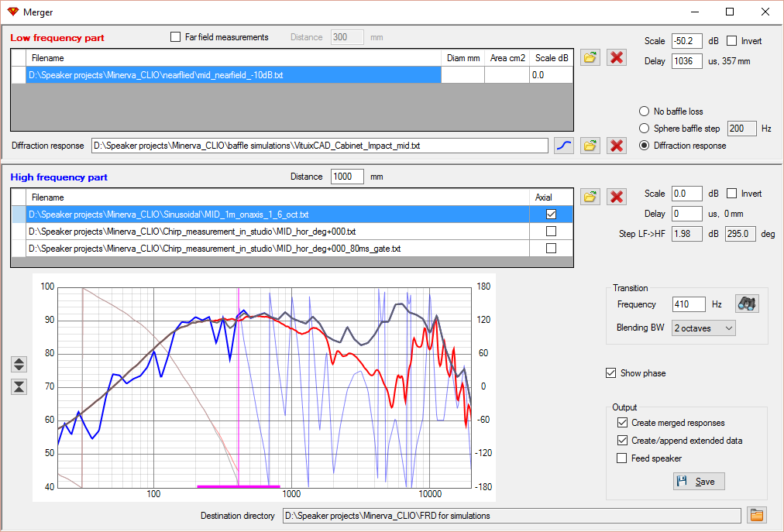Select Diffraction response radio button
This screenshot has width=784, height=532.
[645, 146]
